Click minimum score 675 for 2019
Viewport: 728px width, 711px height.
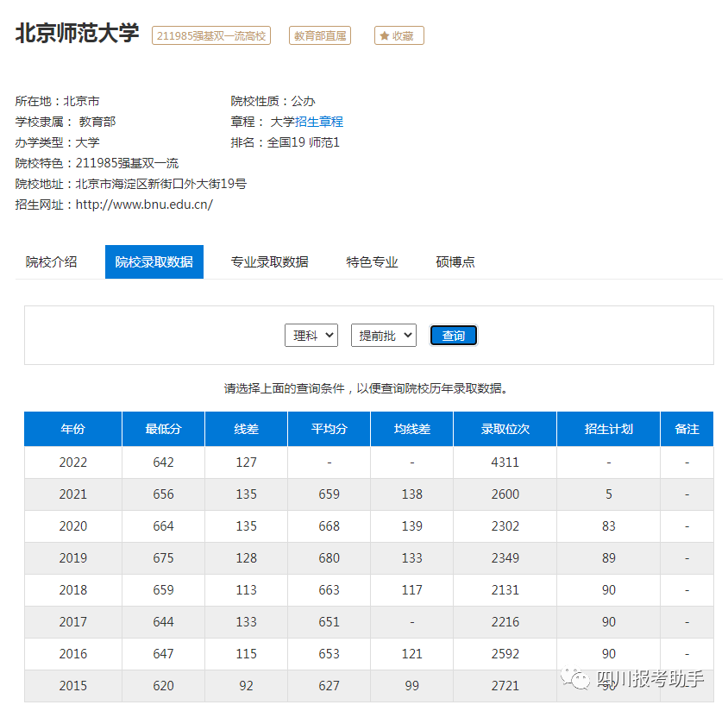pos(163,557)
